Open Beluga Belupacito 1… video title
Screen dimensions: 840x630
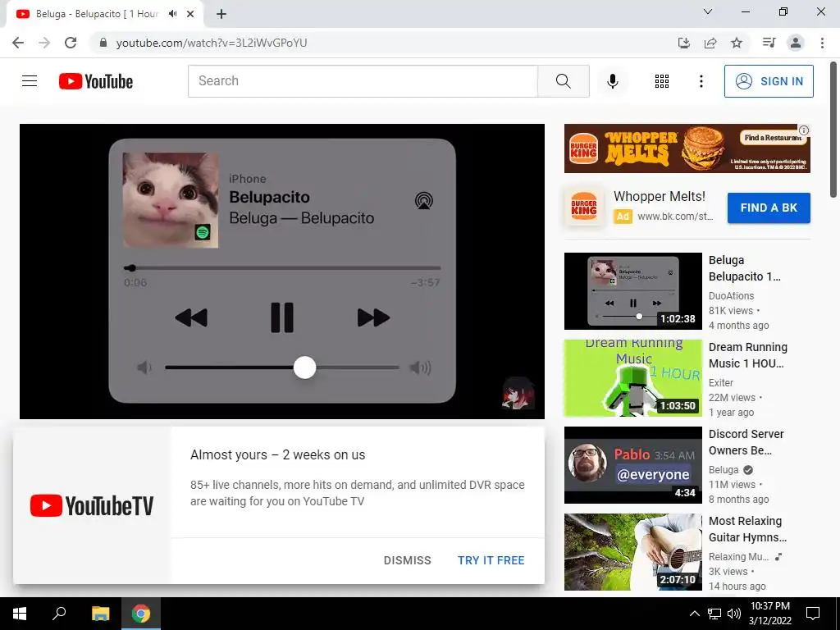tap(745, 268)
